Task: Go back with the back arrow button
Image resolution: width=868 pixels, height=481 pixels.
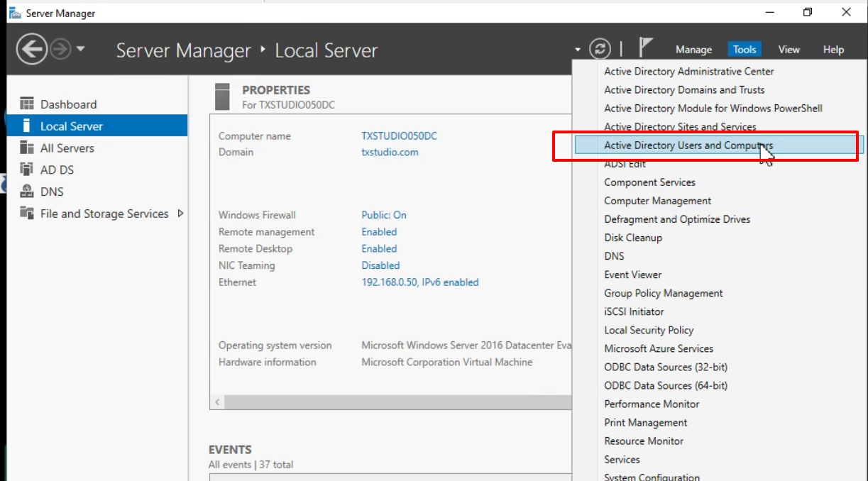Action: pyautogui.click(x=31, y=50)
